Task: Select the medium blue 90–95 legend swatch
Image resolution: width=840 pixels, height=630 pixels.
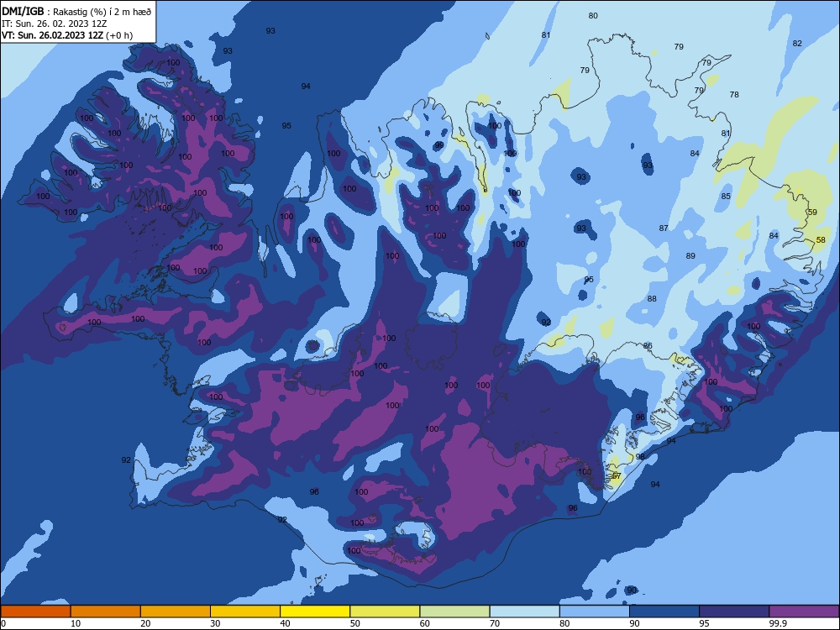Action: pos(664,612)
